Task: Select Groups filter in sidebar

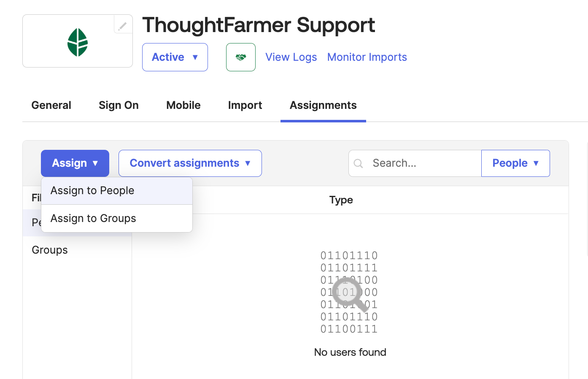Action: point(50,250)
